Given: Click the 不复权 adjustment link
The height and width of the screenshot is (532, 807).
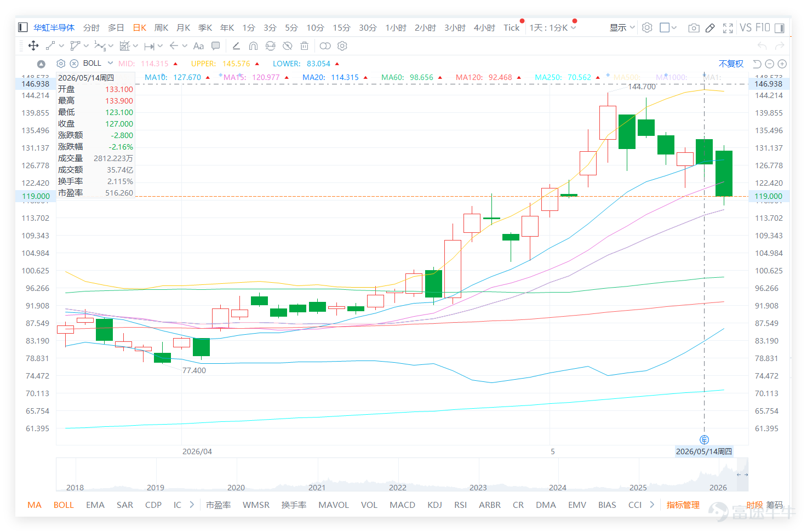Looking at the screenshot, I should (x=731, y=64).
